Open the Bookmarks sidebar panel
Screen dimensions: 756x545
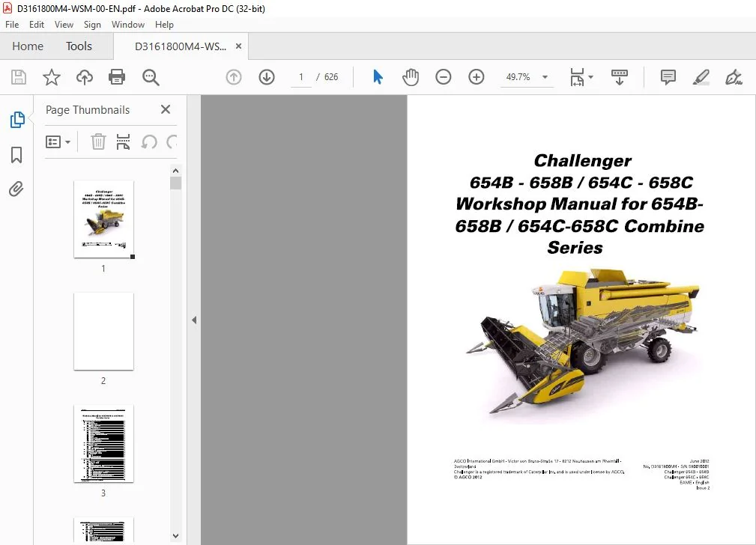[16, 155]
